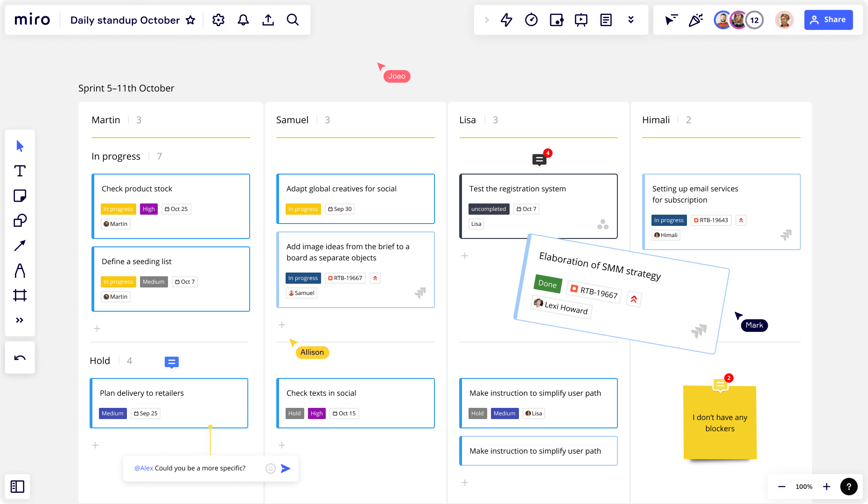Expand hidden tools with the double arrow
The width and height of the screenshot is (868, 504).
[20, 320]
